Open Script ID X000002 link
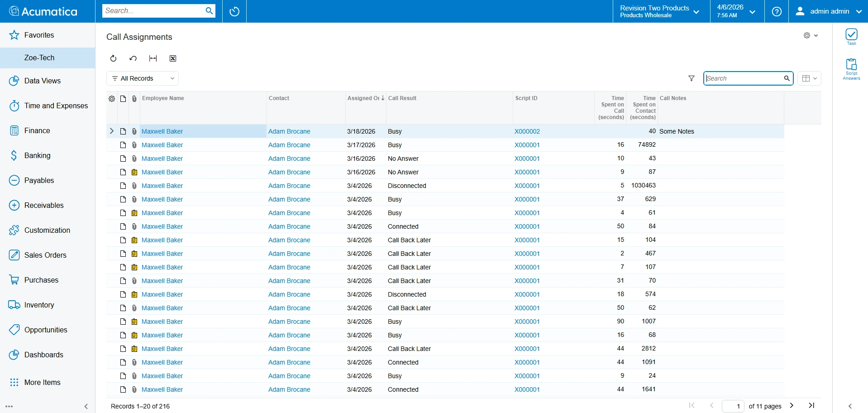Viewport: 868px width, 413px height. (x=527, y=131)
